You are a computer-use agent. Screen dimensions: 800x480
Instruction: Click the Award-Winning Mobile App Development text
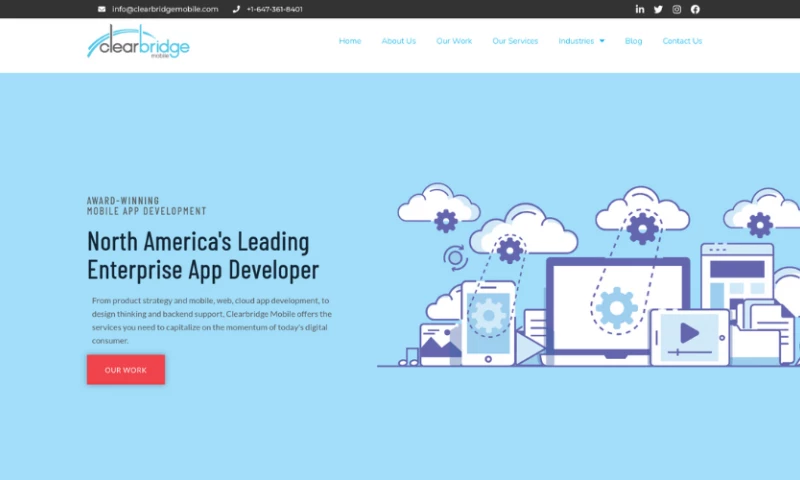146,206
